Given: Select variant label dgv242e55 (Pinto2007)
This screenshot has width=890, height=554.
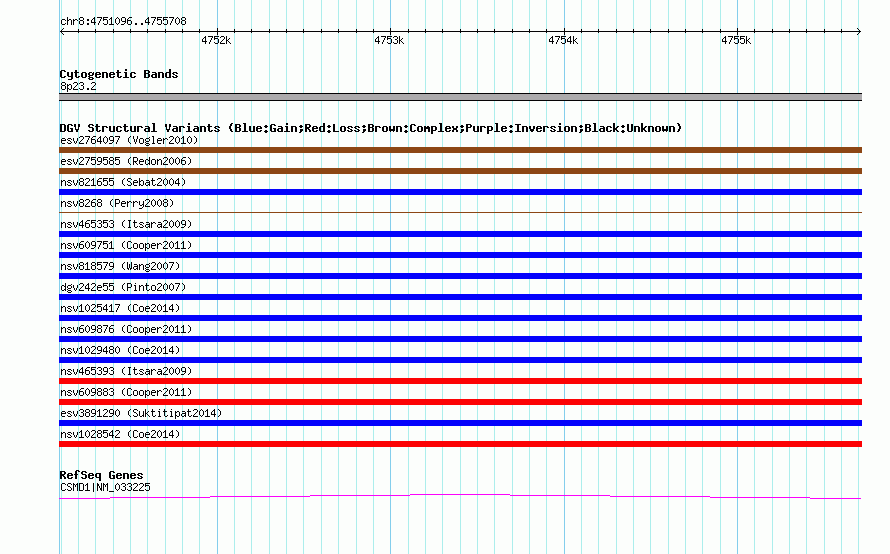Looking at the screenshot, I should (x=123, y=287).
